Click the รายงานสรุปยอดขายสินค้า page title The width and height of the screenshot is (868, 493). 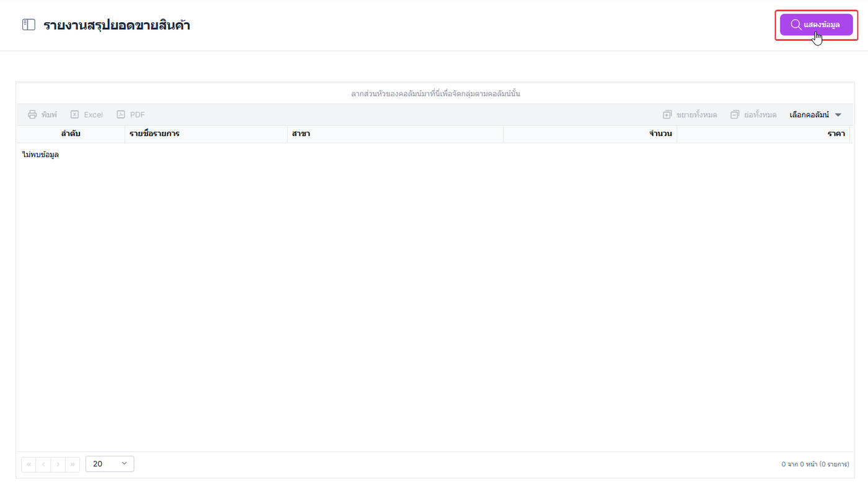pyautogui.click(x=117, y=25)
